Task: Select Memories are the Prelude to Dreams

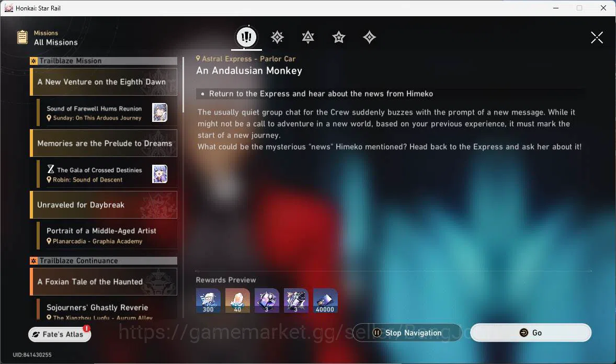Action: pyautogui.click(x=104, y=143)
